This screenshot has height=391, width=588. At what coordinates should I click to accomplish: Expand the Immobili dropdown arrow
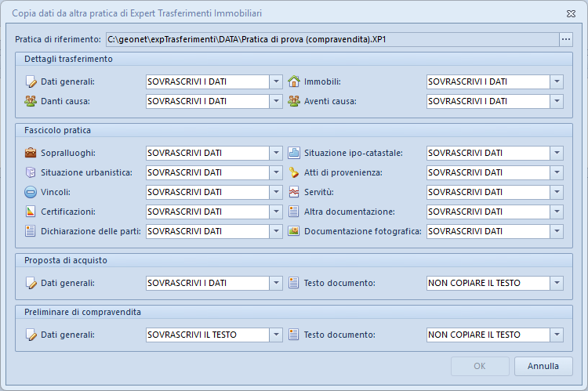pos(556,81)
